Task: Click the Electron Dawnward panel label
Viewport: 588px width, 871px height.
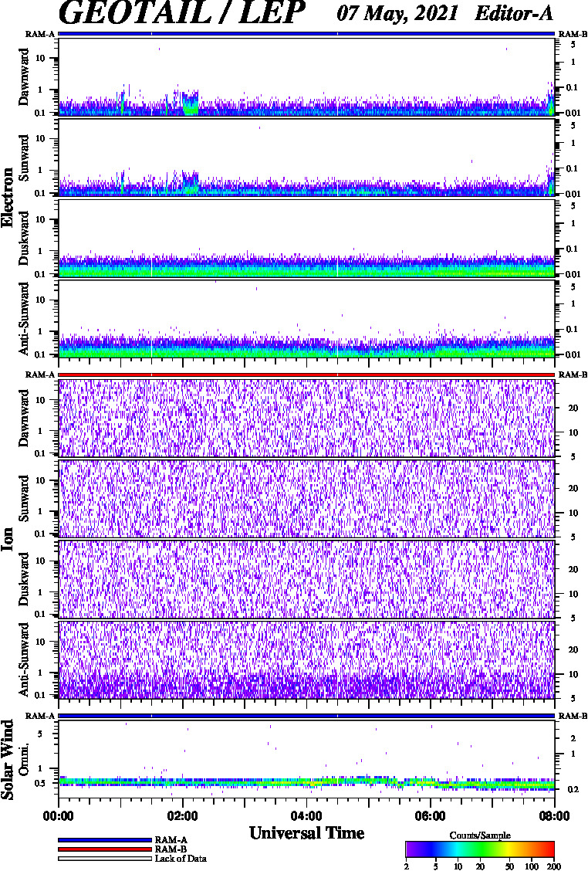Action: pos(24,77)
